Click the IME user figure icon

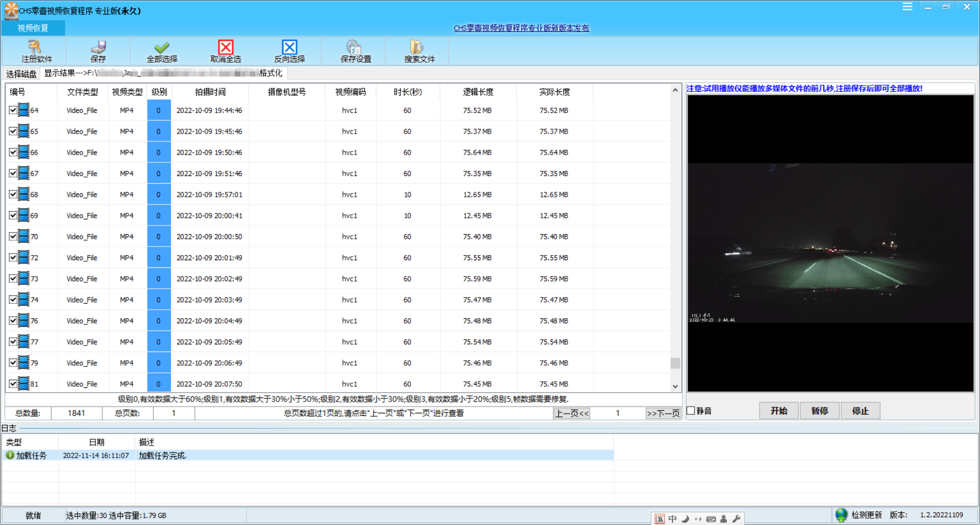tap(724, 519)
